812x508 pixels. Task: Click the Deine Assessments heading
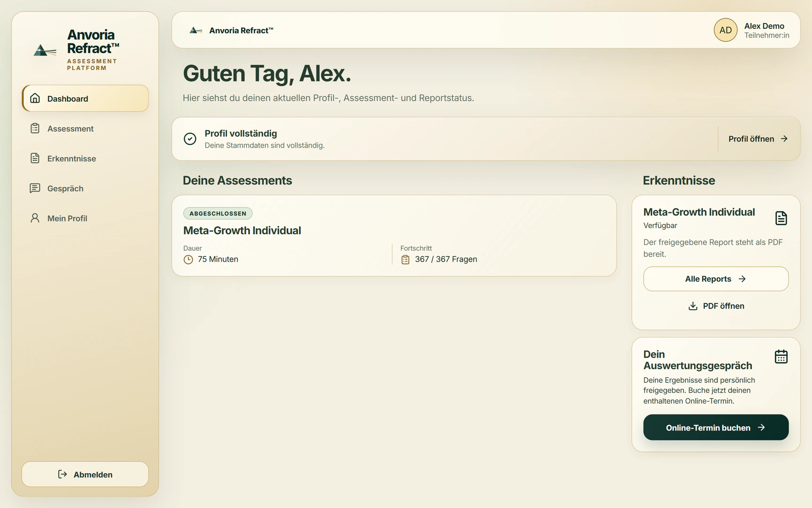(237, 181)
